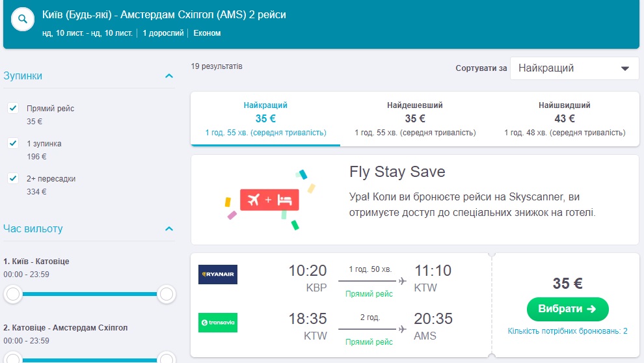Click right handle of Київ - Катовіце time slider
644x363 pixels.
(167, 294)
